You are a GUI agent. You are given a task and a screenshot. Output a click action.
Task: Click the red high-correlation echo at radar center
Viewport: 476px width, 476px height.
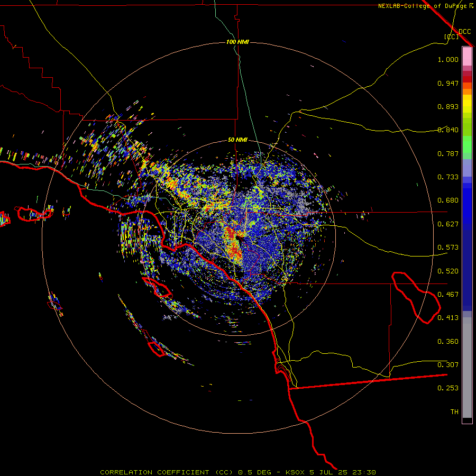pos(234,244)
